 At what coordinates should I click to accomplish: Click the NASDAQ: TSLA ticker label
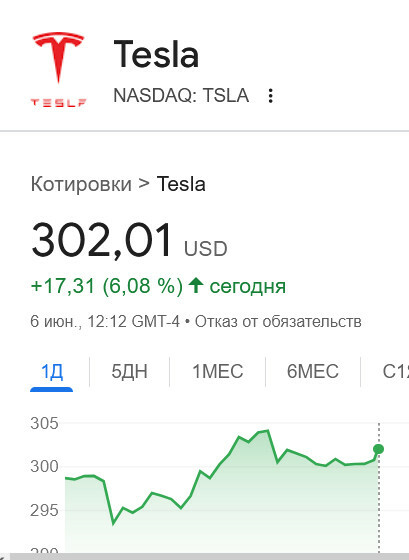tap(181, 95)
